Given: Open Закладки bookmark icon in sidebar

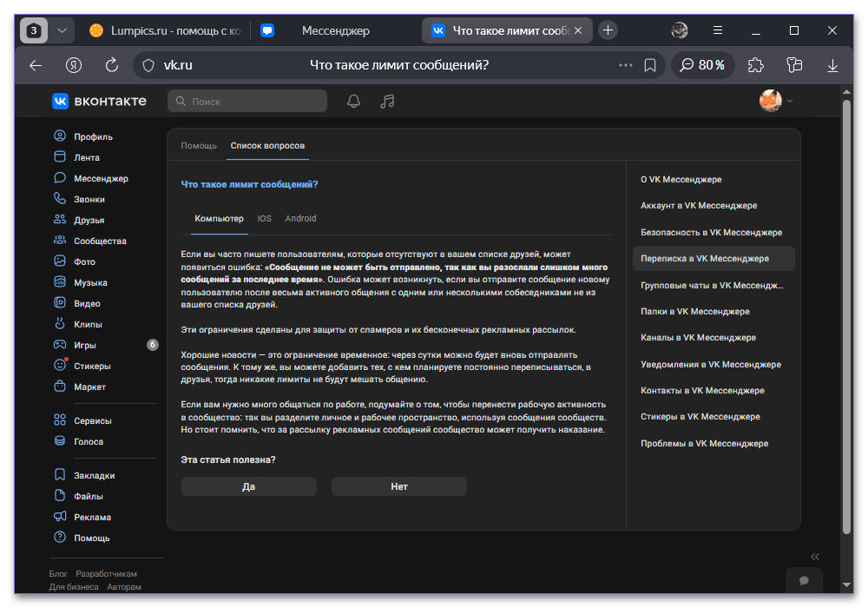Looking at the screenshot, I should pos(60,474).
